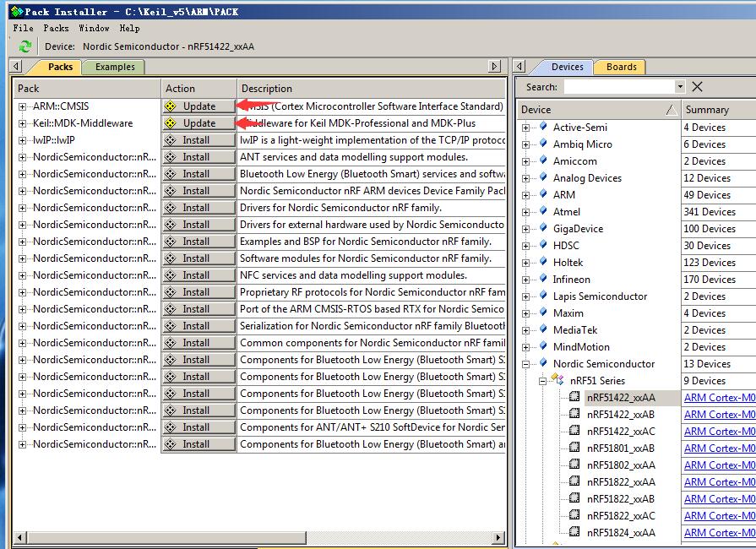
Task: Expand the ARM vendor node in Devices
Action: click(525, 195)
